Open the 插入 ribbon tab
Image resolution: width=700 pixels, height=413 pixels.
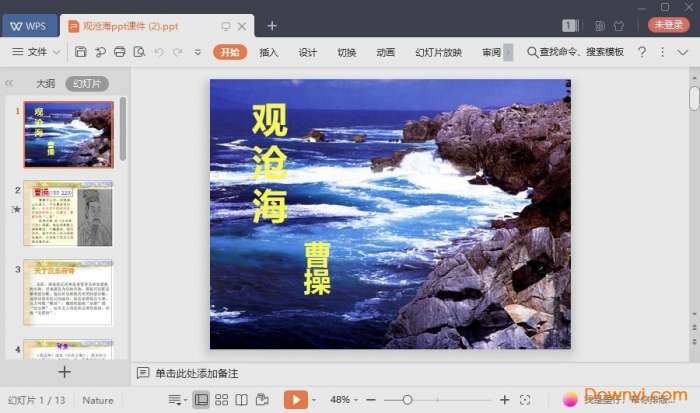[x=269, y=52]
